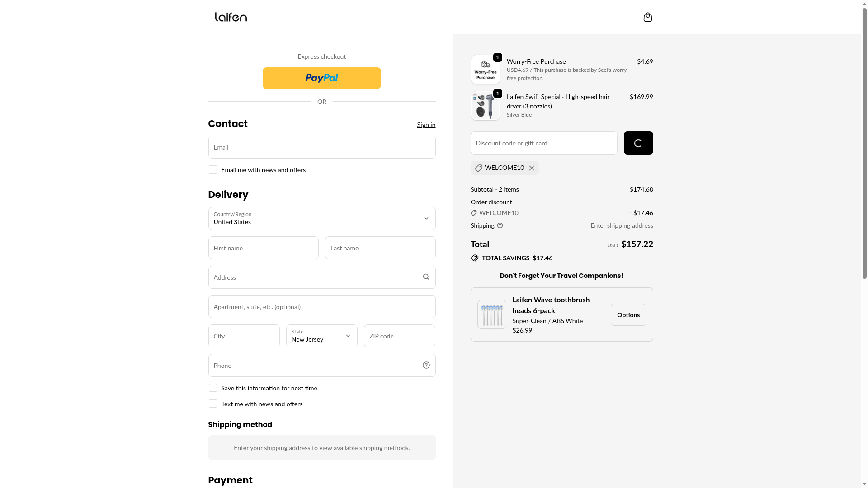Click the phone field help icon

(x=426, y=365)
